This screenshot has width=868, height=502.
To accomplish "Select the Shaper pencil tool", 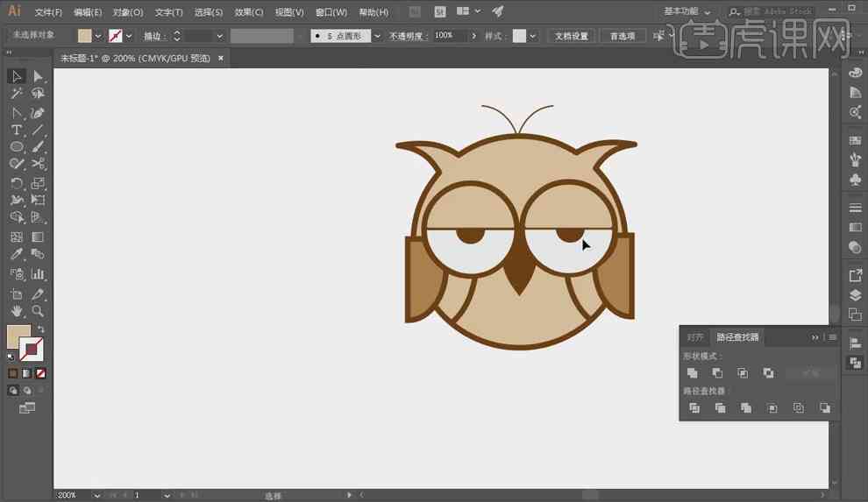I will pos(17,164).
